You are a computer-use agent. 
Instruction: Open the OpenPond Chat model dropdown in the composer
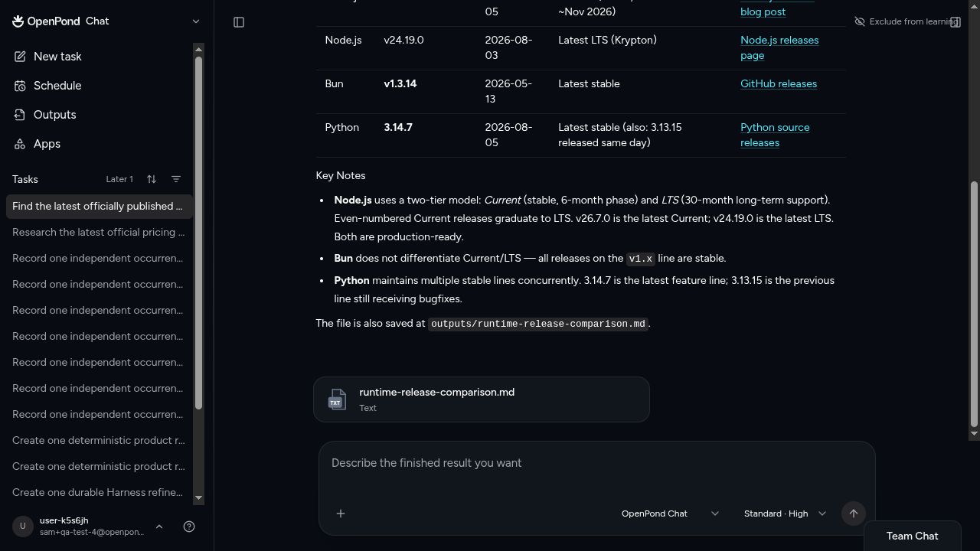coord(670,514)
